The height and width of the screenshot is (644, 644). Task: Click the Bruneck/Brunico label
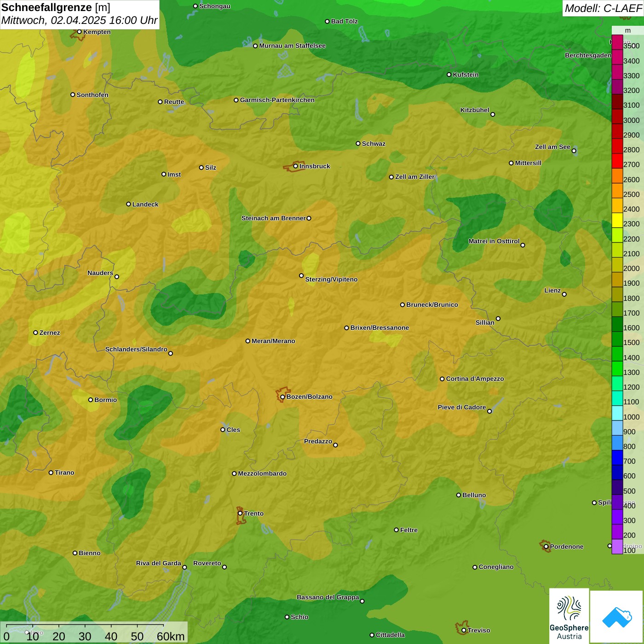pyautogui.click(x=432, y=305)
